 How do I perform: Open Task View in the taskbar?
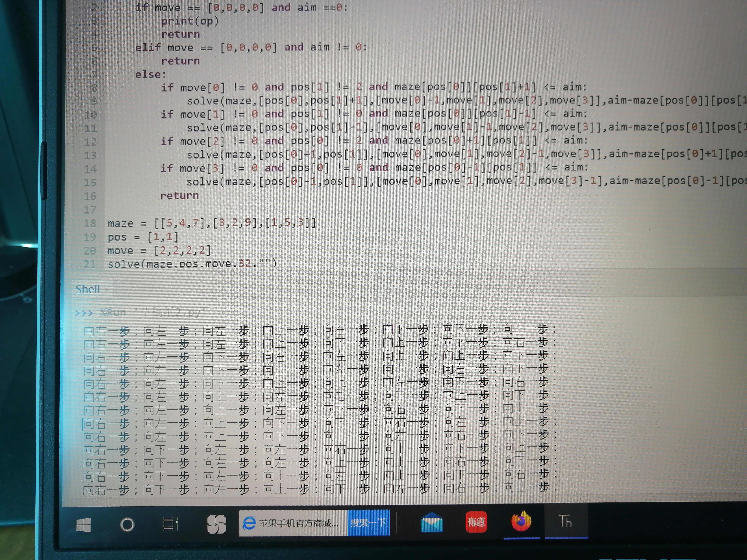pos(171,524)
